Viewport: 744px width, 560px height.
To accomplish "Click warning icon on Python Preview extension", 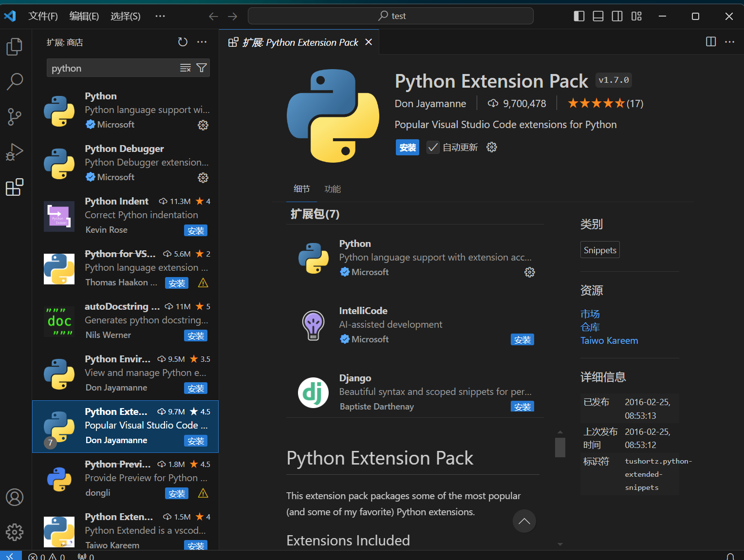I will [x=203, y=493].
